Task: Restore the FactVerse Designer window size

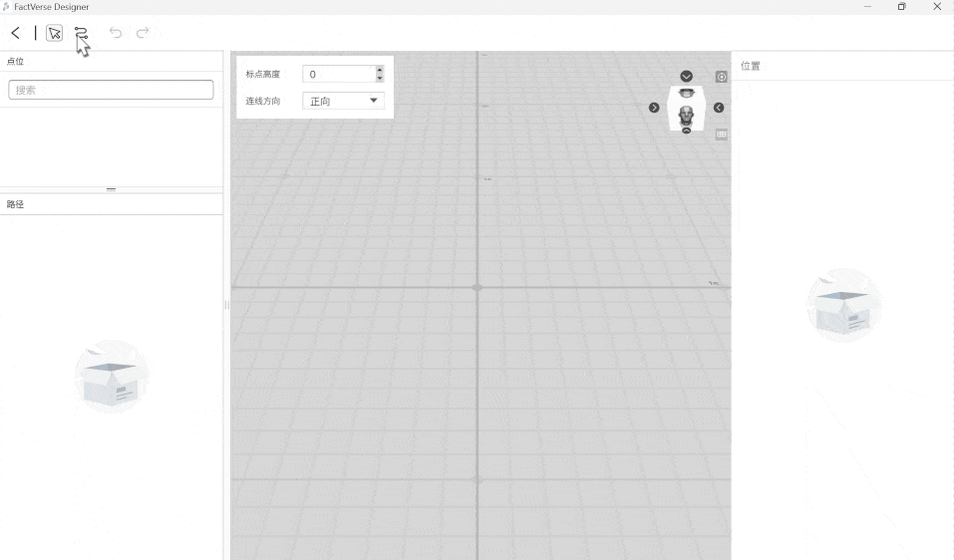Action: pyautogui.click(x=902, y=7)
